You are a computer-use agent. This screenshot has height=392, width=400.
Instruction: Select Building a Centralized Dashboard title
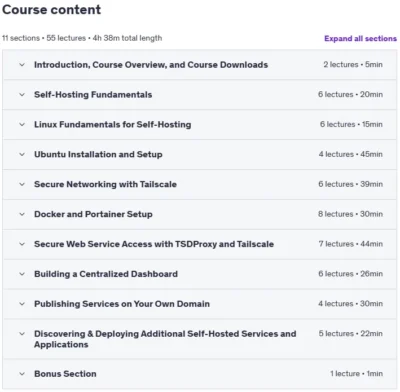pyautogui.click(x=106, y=274)
